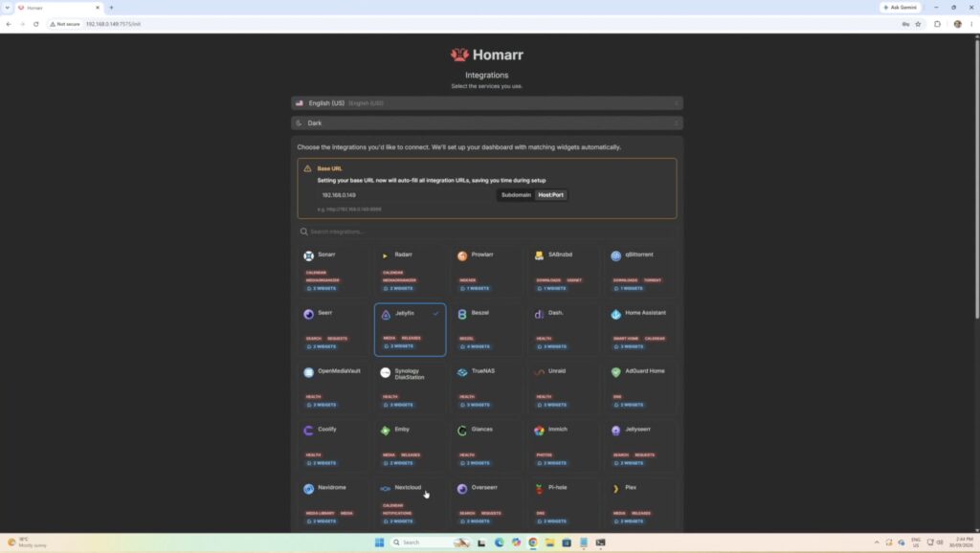Click the "TORRENT" tag on qBittorrent
Viewport: 980px width, 553px height.
(653, 280)
